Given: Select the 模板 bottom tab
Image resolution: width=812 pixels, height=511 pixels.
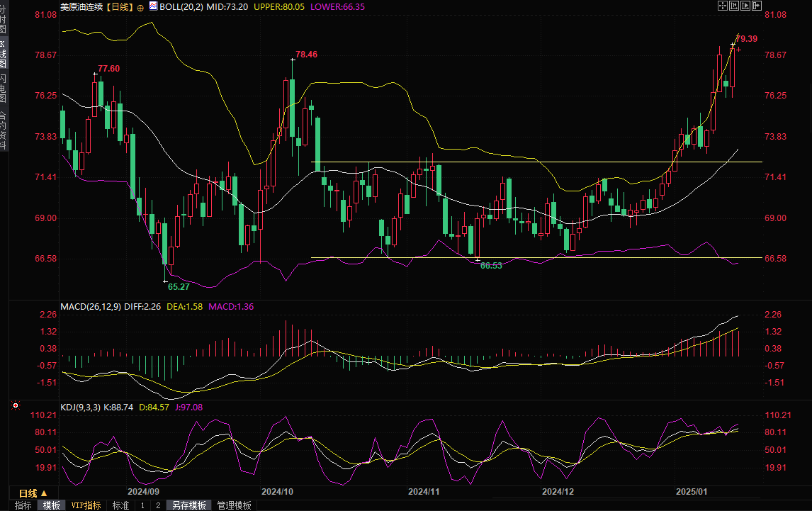Looking at the screenshot, I should click(x=52, y=505).
